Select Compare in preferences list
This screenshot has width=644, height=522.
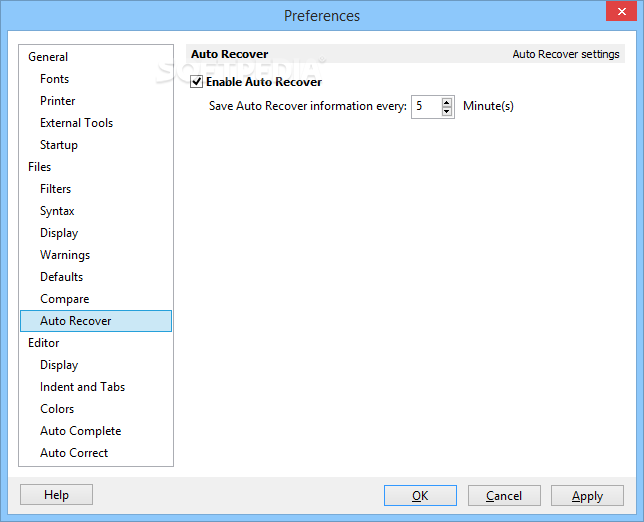[x=64, y=299]
